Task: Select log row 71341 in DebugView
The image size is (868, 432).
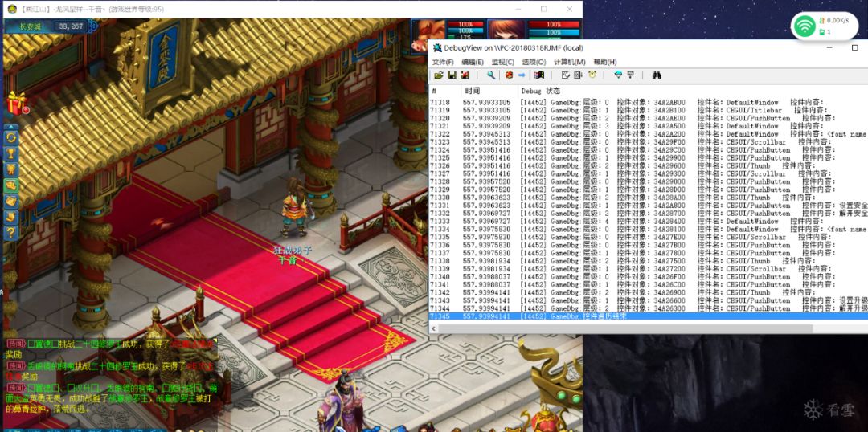Action: tap(649, 284)
